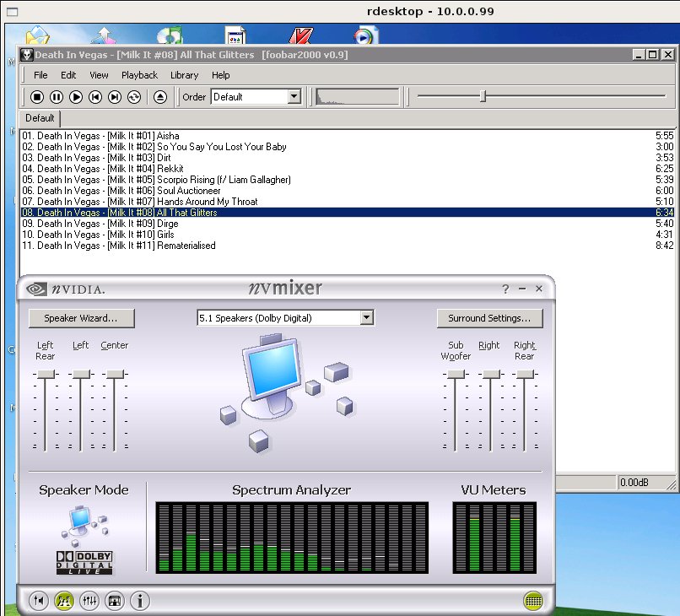Open the View menu

[x=99, y=75]
